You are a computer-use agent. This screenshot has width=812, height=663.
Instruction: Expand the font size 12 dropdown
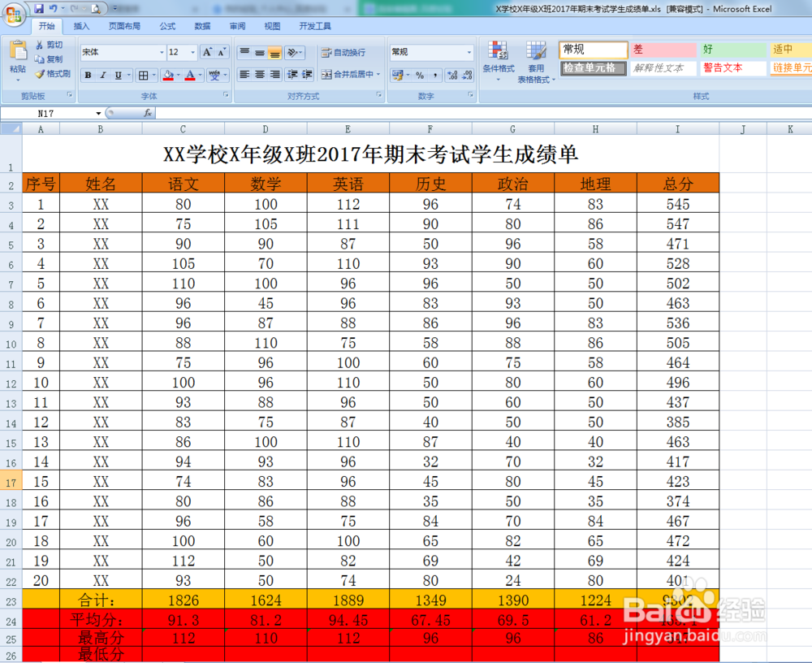tap(192, 52)
